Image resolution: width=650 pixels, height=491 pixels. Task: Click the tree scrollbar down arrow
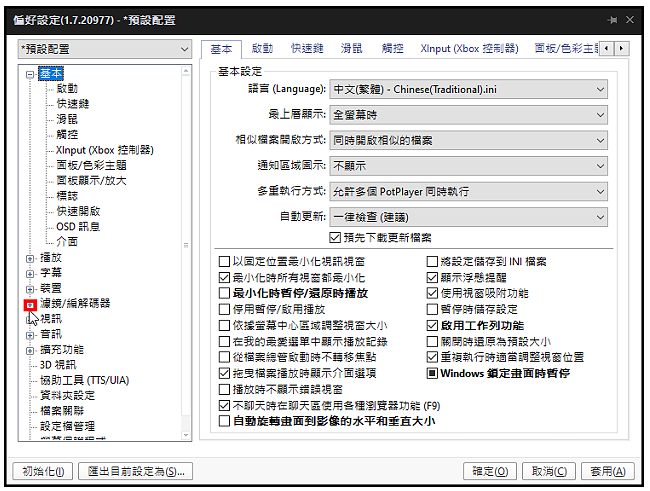click(x=186, y=435)
